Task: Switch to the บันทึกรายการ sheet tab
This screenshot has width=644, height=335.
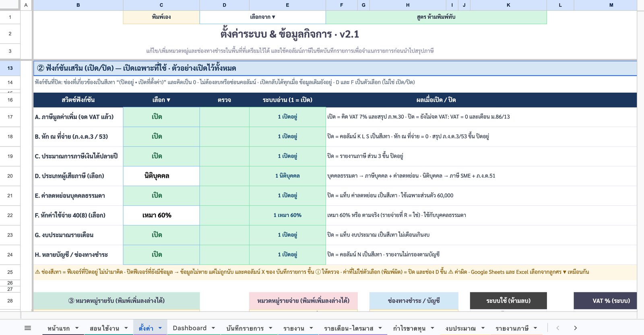Action: click(x=245, y=328)
